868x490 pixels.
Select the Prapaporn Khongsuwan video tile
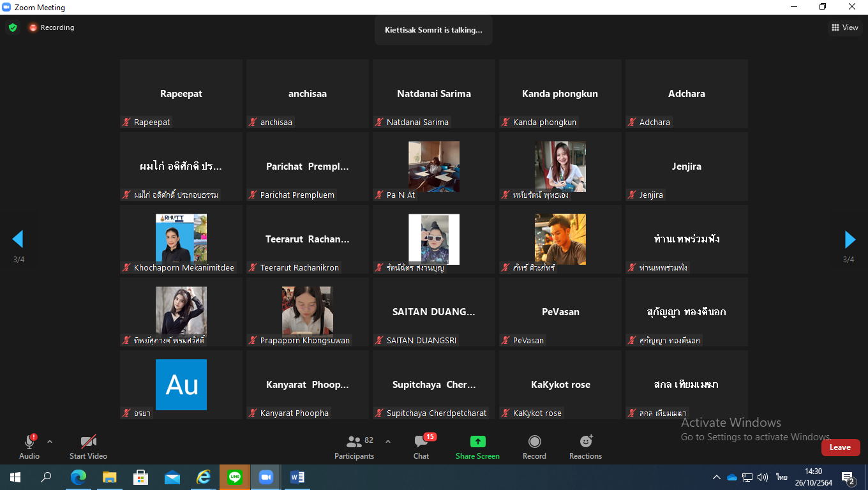pyautogui.click(x=307, y=312)
